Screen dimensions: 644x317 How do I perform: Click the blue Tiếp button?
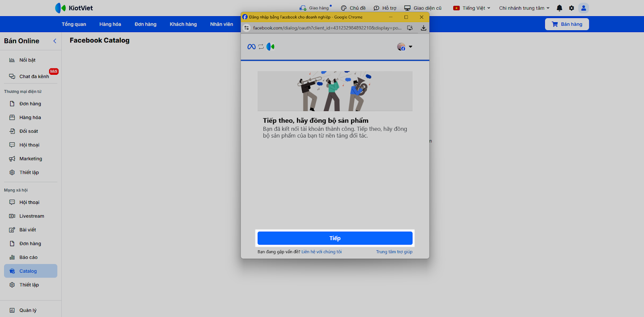pos(335,238)
